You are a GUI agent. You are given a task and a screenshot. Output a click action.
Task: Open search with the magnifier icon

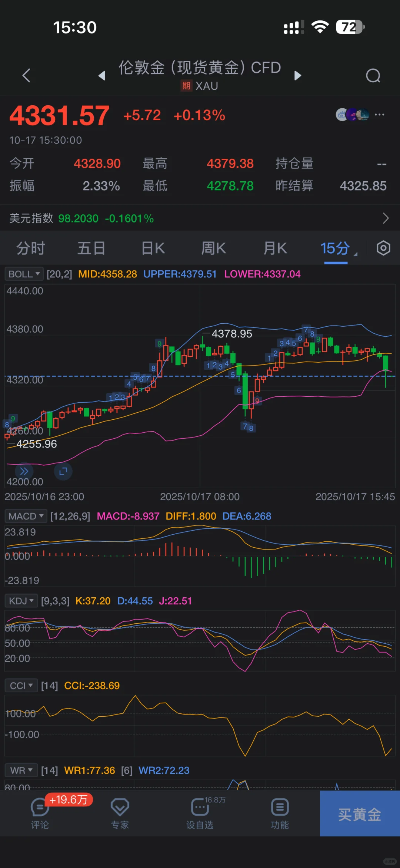(373, 76)
